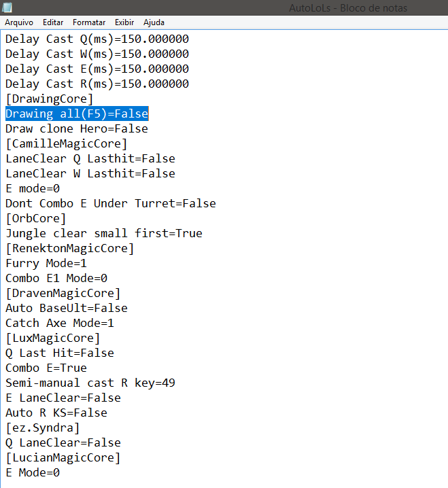
Task: Click the line 'Delay Cast R(ms)=150.000000'
Action: (x=97, y=84)
